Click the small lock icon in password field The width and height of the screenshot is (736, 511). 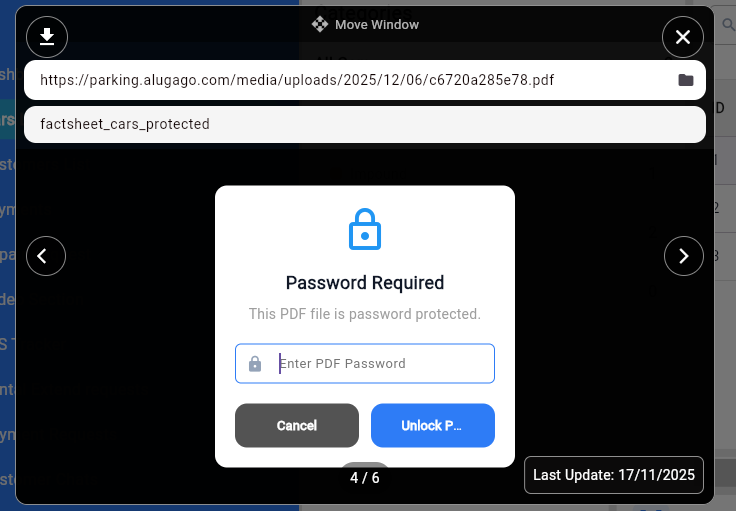[x=255, y=364]
